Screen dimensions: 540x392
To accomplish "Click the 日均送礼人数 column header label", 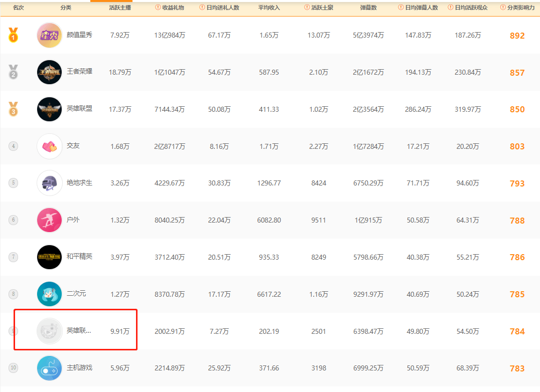I will 223,8.
